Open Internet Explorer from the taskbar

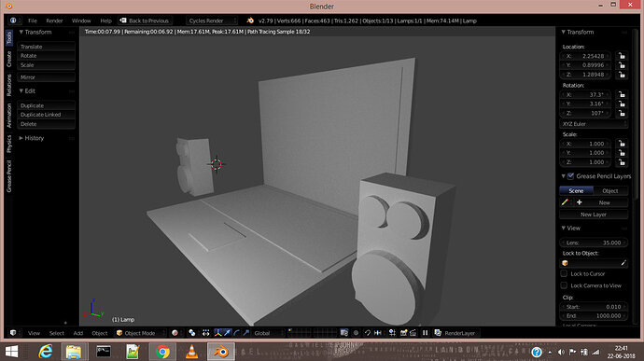45,352
